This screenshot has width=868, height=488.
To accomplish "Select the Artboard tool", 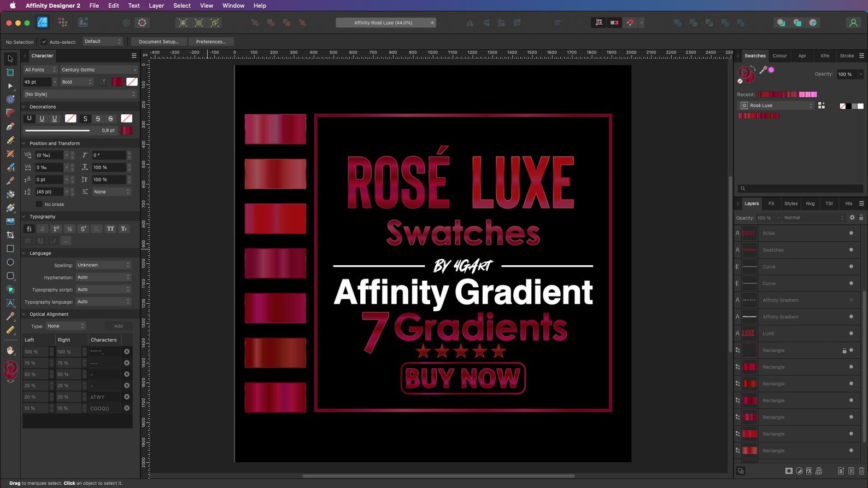I will (10, 72).
